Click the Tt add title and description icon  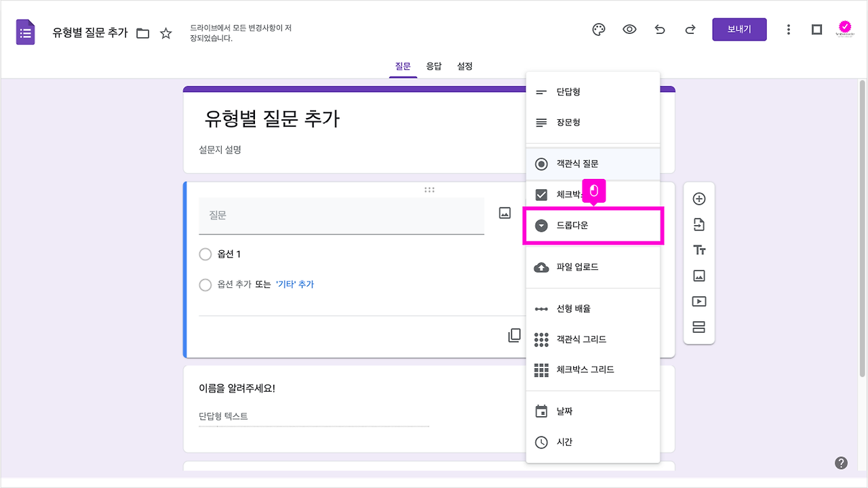tap(698, 249)
